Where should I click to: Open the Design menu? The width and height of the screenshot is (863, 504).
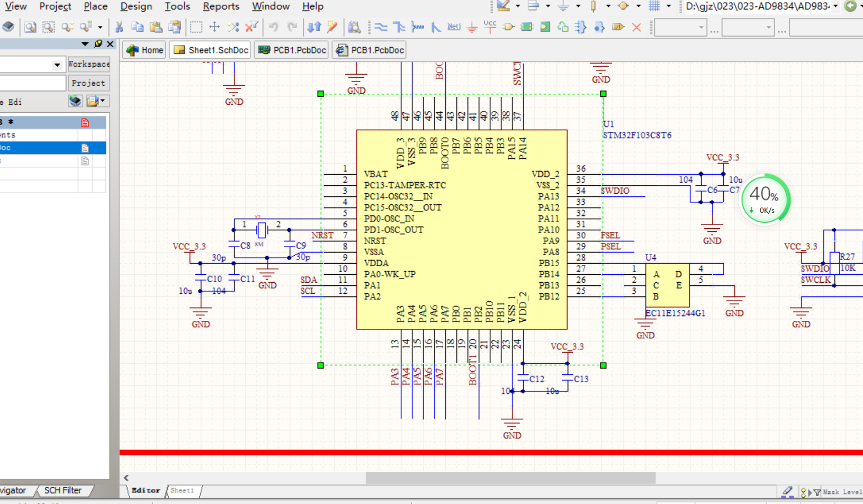(136, 6)
